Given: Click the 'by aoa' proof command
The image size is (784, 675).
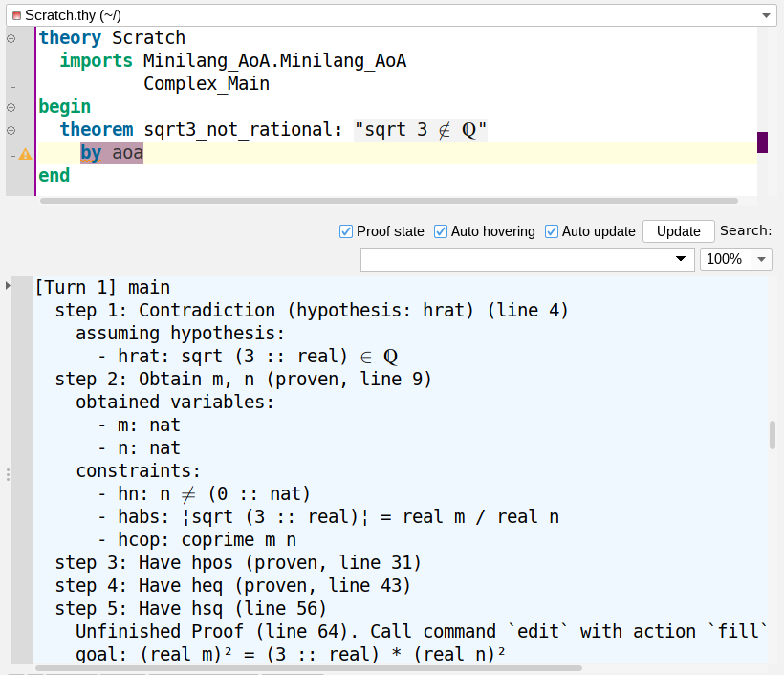Looking at the screenshot, I should pos(112,153).
